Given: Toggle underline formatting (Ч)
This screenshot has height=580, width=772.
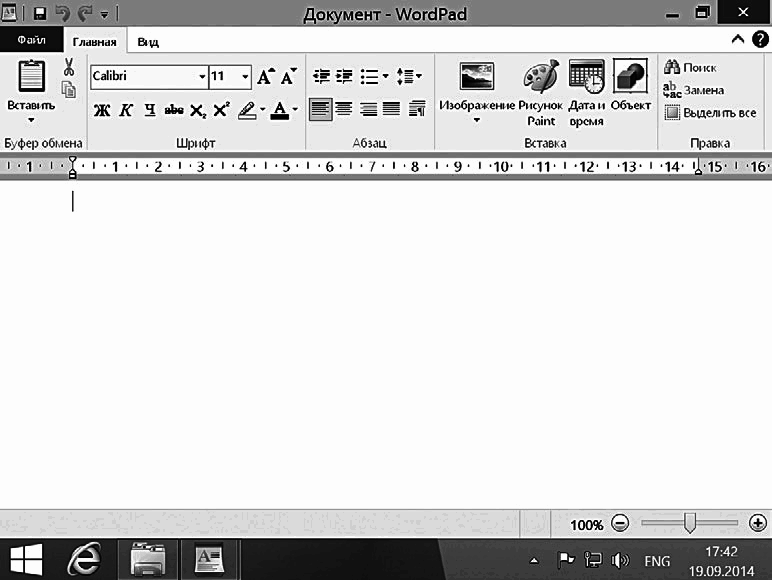Looking at the screenshot, I should point(150,110).
